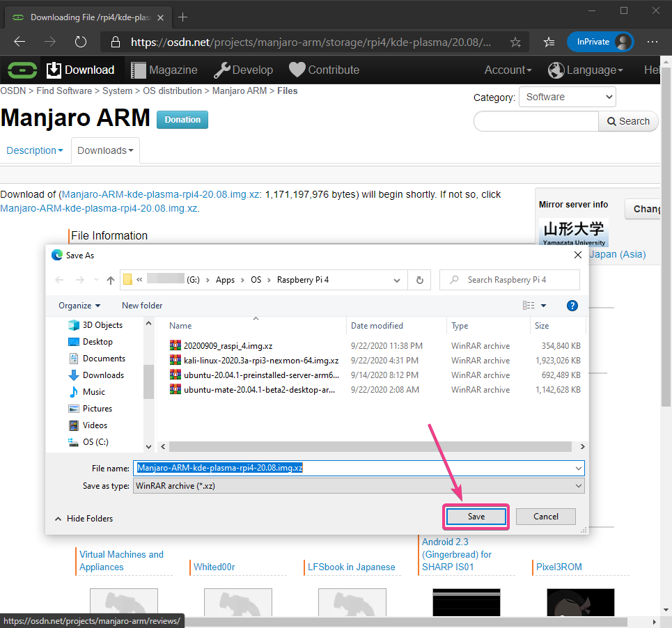This screenshot has width=672, height=628.
Task: Expand the Save as type dropdown
Action: [578, 486]
